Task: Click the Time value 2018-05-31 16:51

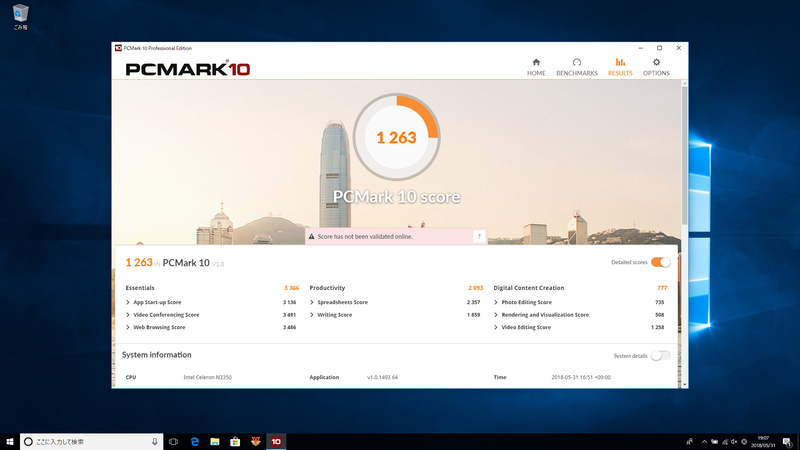Action: 581,377
